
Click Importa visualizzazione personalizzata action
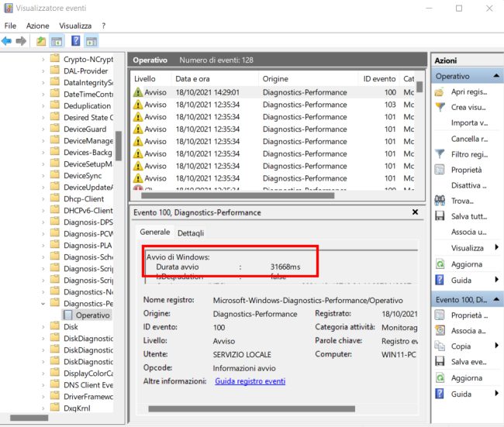pos(469,122)
